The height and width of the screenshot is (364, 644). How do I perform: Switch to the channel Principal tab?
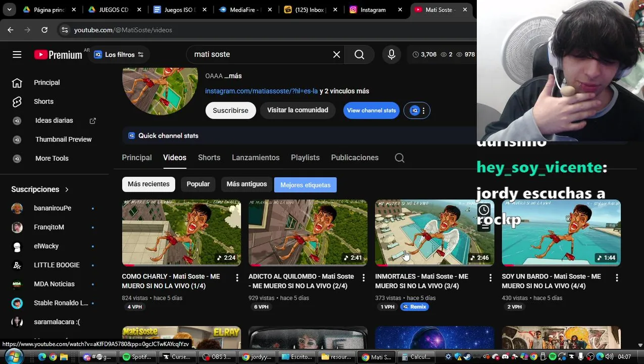click(137, 158)
